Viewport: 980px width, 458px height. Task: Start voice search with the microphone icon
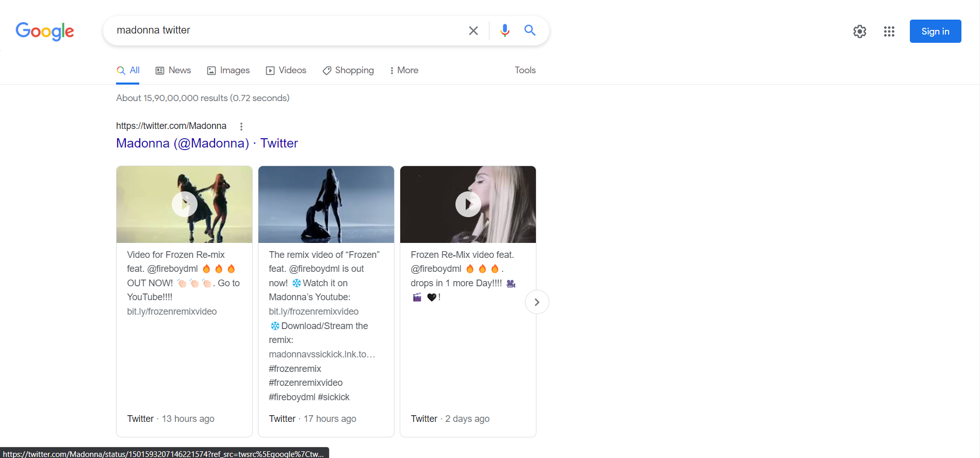tap(504, 30)
